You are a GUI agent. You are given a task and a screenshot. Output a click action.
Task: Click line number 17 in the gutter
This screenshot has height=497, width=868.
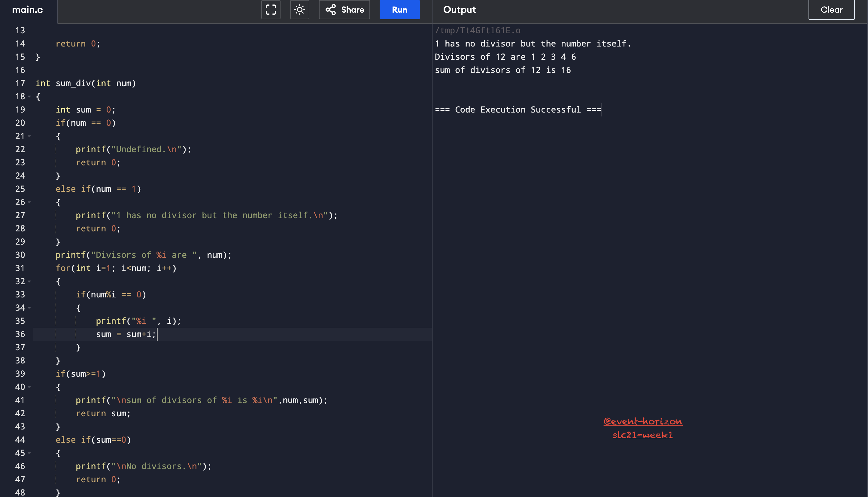point(20,83)
